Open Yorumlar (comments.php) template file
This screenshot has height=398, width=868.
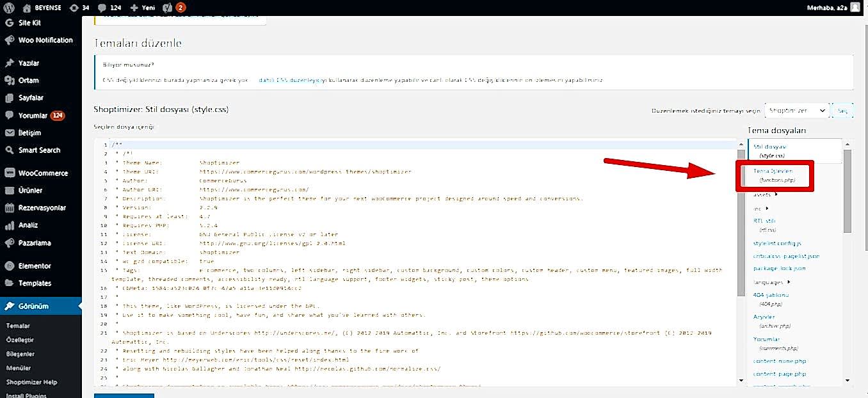point(775,344)
